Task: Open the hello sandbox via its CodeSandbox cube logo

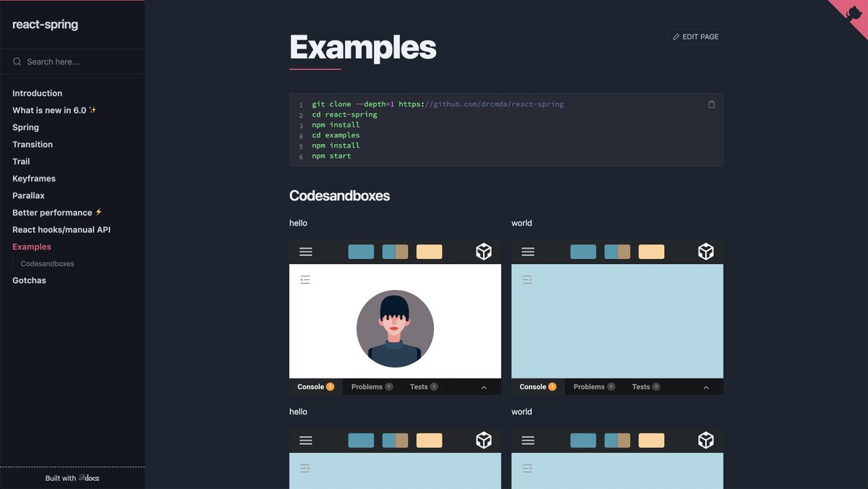Action: click(x=483, y=251)
